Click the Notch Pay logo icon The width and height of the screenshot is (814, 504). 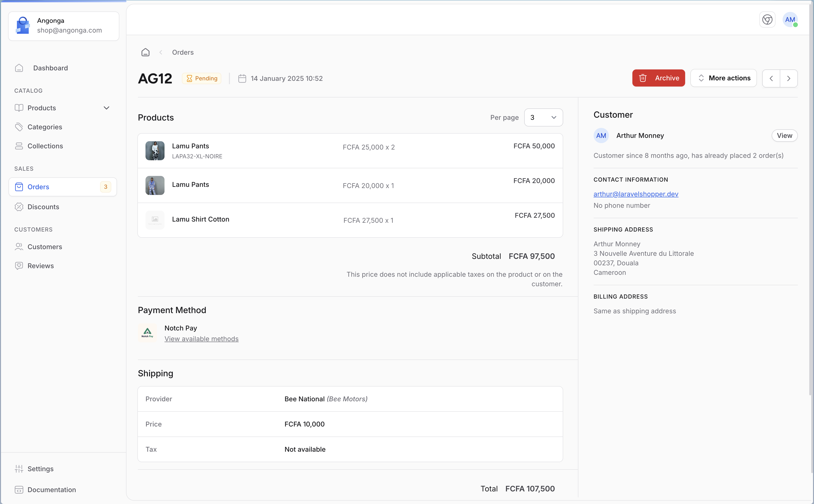point(147,333)
